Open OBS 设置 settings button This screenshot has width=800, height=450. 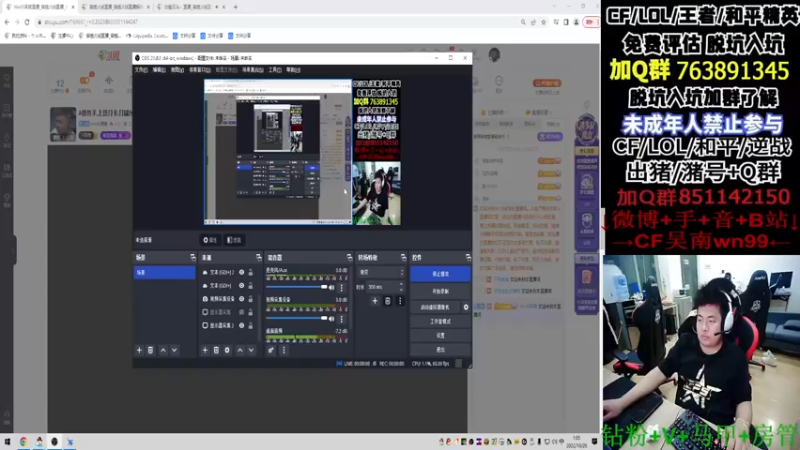pos(440,336)
